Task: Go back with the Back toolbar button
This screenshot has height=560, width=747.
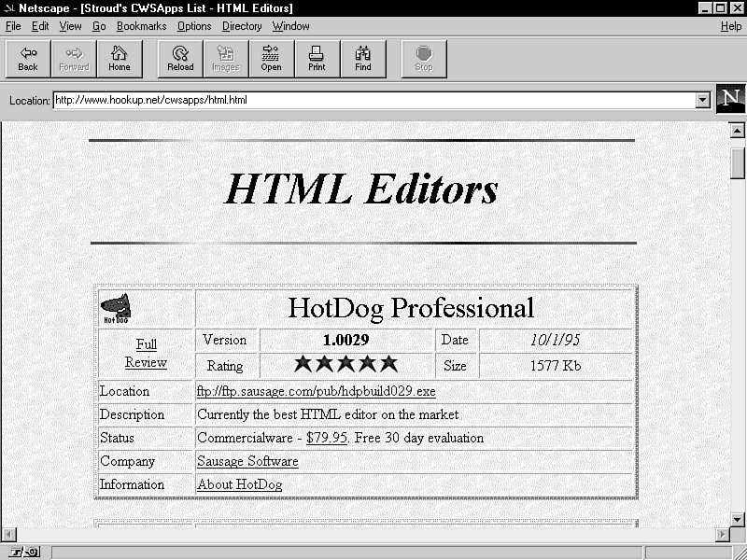Action: click(28, 59)
